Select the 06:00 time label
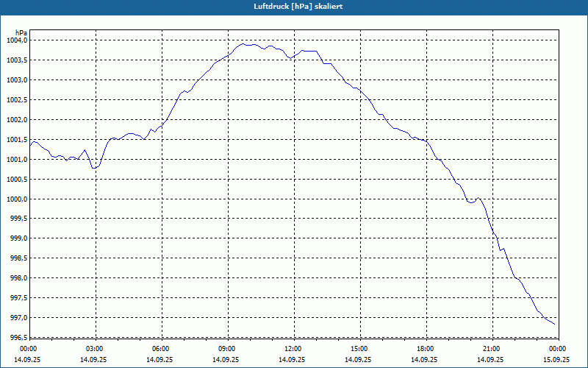The image size is (588, 368). 161,349
